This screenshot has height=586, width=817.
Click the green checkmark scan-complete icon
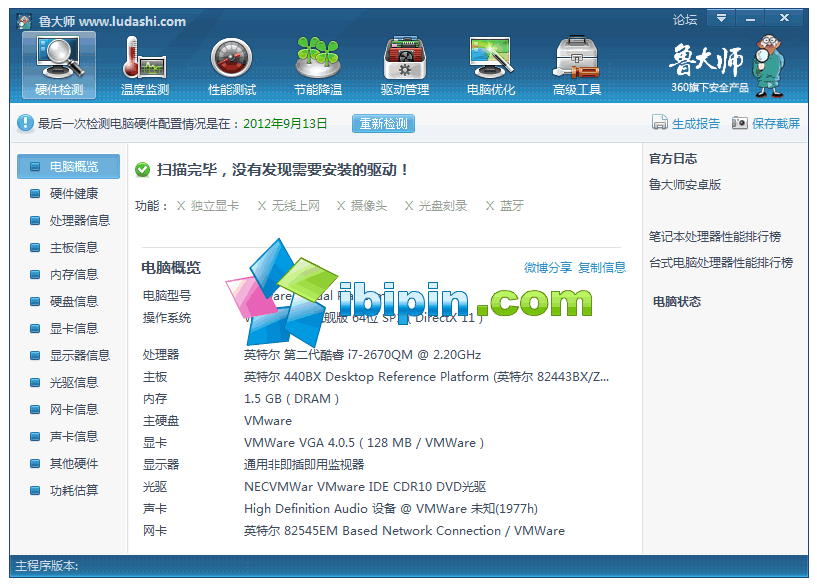point(142,170)
